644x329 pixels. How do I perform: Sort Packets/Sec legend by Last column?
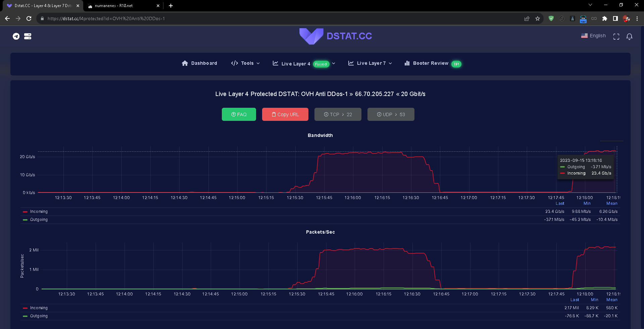click(x=575, y=300)
